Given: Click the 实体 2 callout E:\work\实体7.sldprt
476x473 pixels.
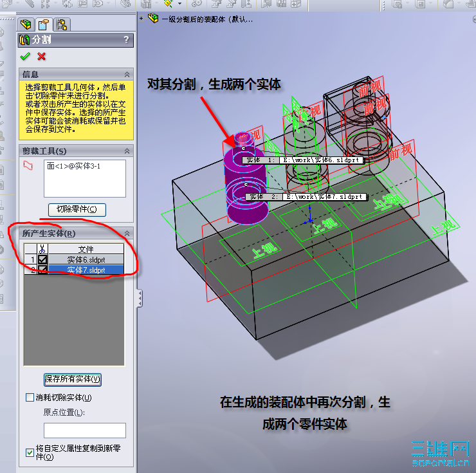Looking at the screenshot, I should tap(307, 197).
